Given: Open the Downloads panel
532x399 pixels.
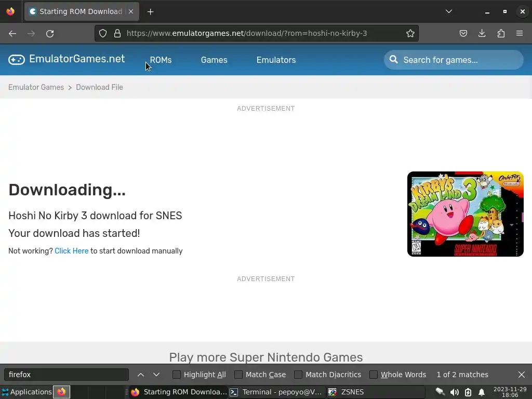Looking at the screenshot, I should 482,33.
